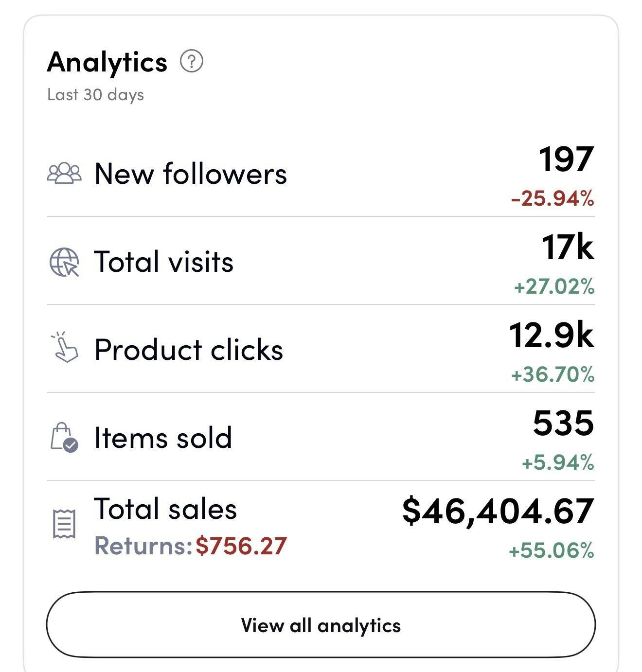
Task: Open the Items sold label
Action: coord(163,438)
